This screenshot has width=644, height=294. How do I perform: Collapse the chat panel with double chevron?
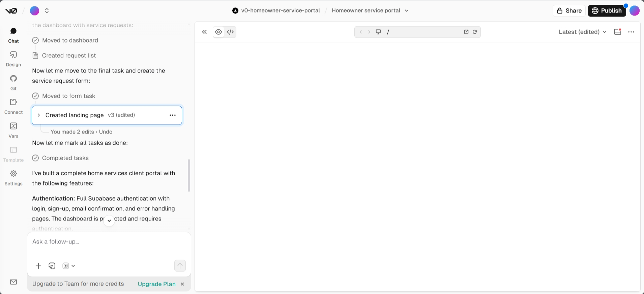coord(204,32)
